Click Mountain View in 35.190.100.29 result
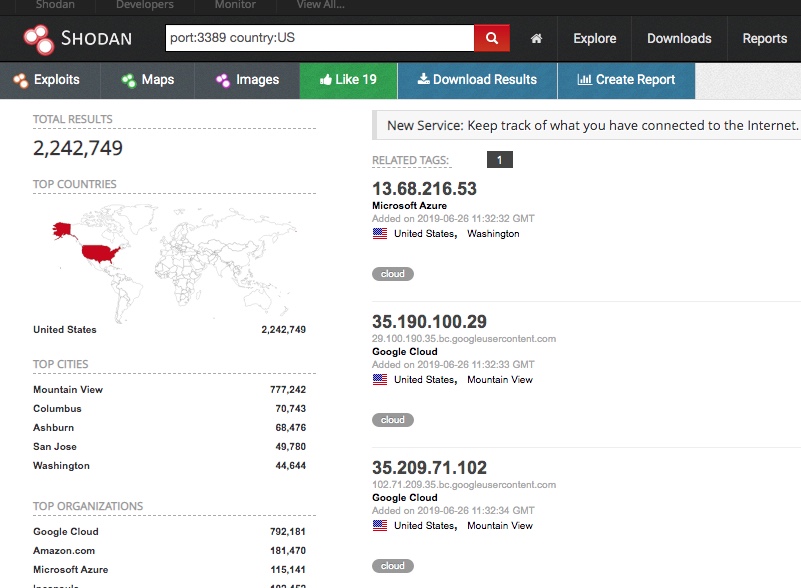 pyautogui.click(x=500, y=380)
